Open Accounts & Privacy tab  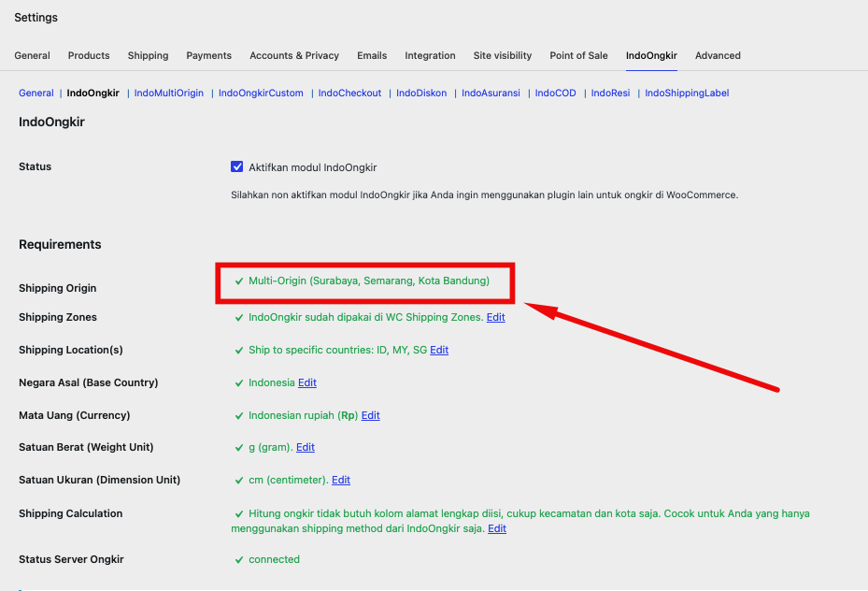(294, 55)
